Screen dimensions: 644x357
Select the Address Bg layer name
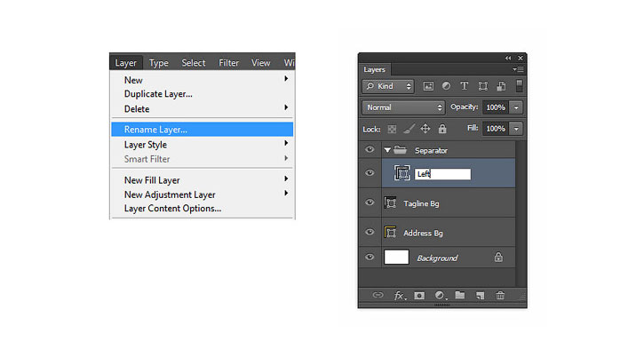(423, 233)
